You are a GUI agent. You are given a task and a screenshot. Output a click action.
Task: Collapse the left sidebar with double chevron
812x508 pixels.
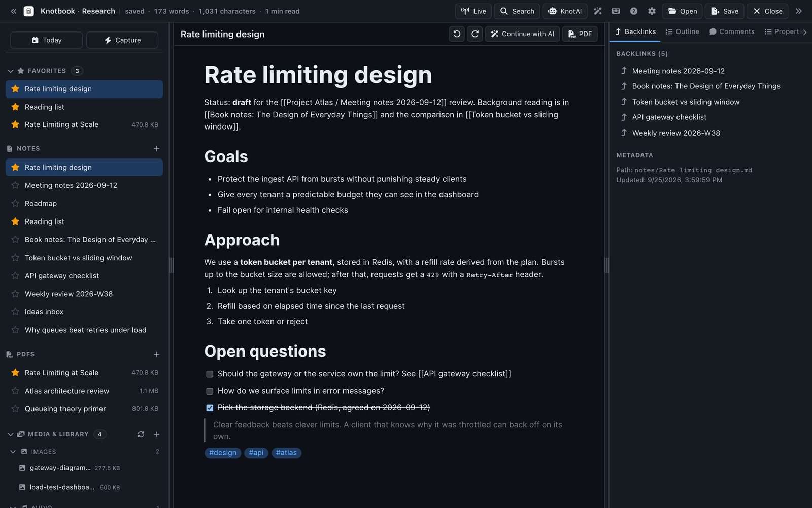(14, 11)
